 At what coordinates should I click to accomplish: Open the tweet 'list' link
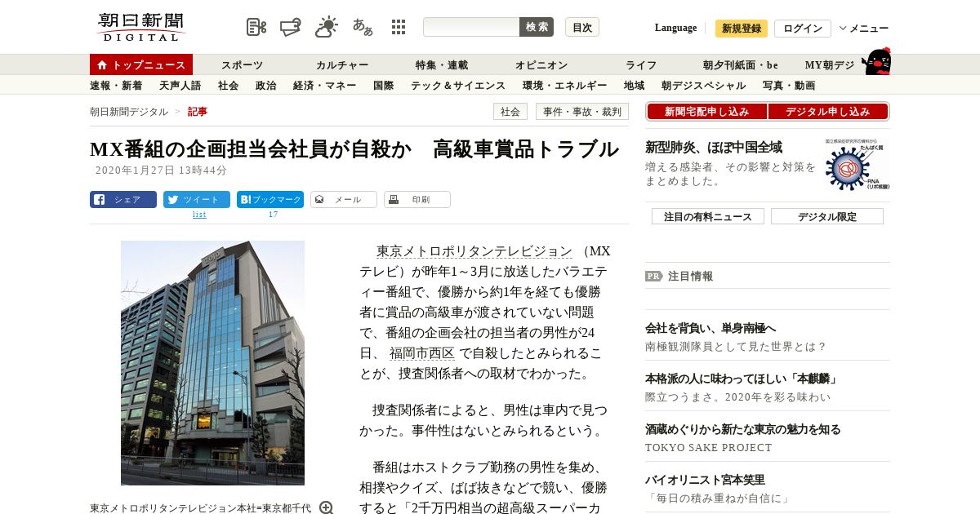pos(199,215)
